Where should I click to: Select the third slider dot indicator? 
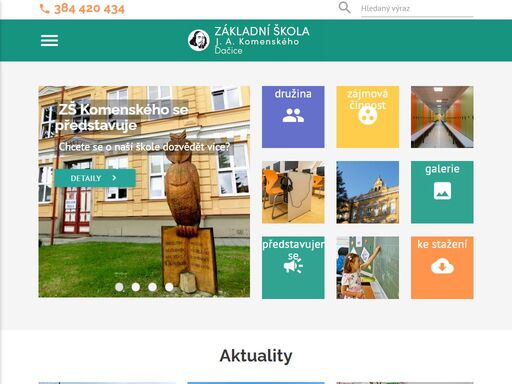(x=152, y=287)
